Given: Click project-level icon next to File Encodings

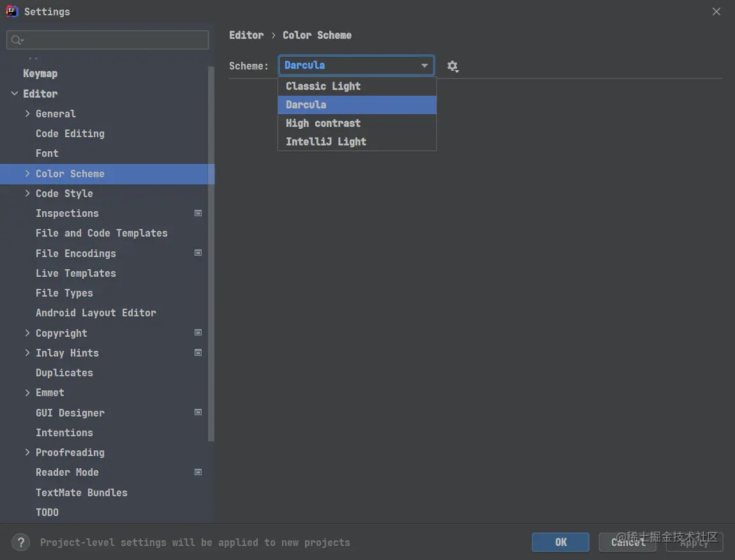Looking at the screenshot, I should point(198,253).
